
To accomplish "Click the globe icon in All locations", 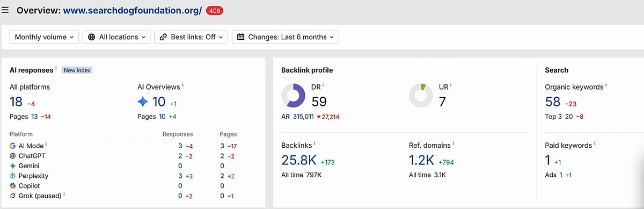I will click(x=92, y=37).
